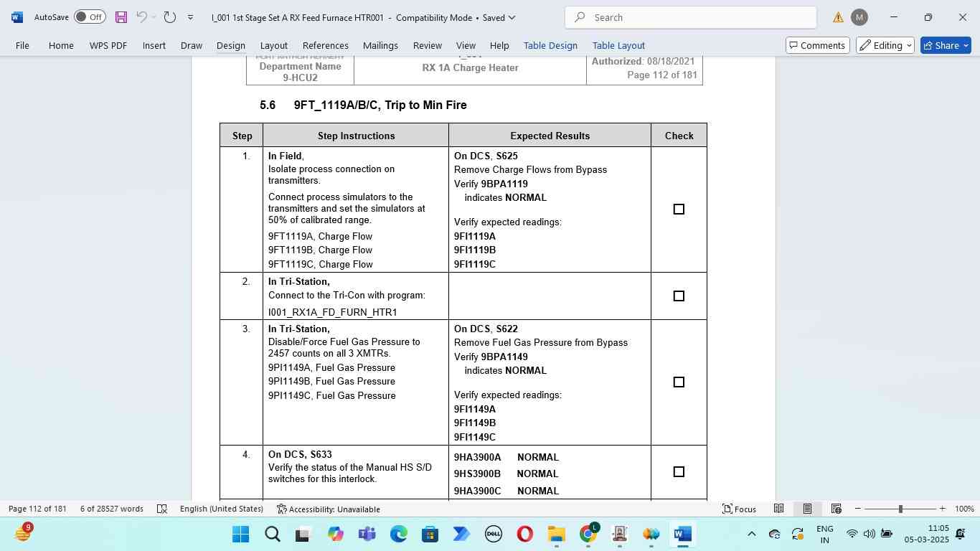This screenshot has height=551, width=980.
Task: Open the Layout ribbon tab
Action: coord(274,45)
